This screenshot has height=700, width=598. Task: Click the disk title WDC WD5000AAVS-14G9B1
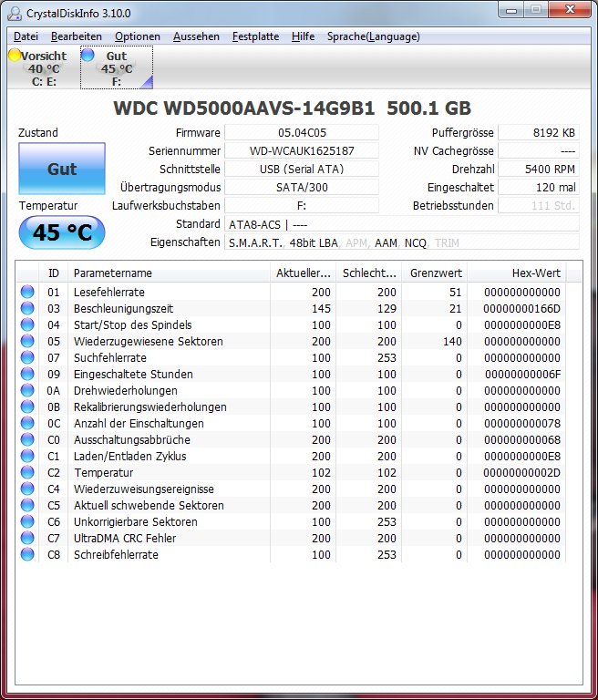pos(243,108)
